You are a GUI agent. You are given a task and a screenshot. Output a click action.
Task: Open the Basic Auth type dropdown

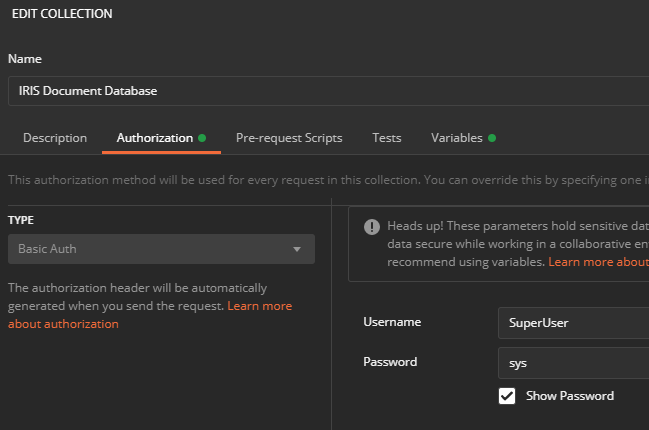pyautogui.click(x=160, y=249)
